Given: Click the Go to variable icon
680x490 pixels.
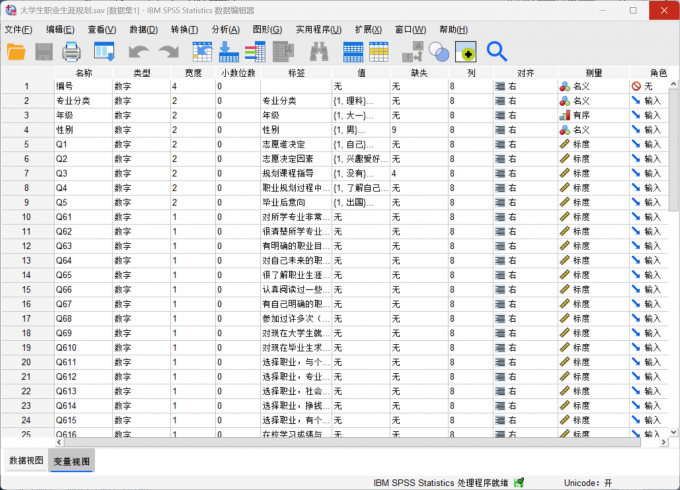Looking at the screenshot, I should pyautogui.click(x=229, y=52).
